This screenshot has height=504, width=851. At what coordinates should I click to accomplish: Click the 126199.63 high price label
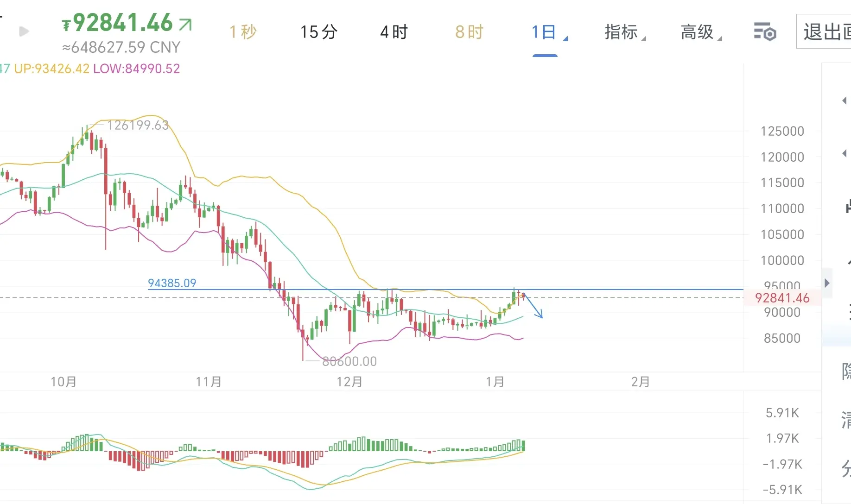138,125
